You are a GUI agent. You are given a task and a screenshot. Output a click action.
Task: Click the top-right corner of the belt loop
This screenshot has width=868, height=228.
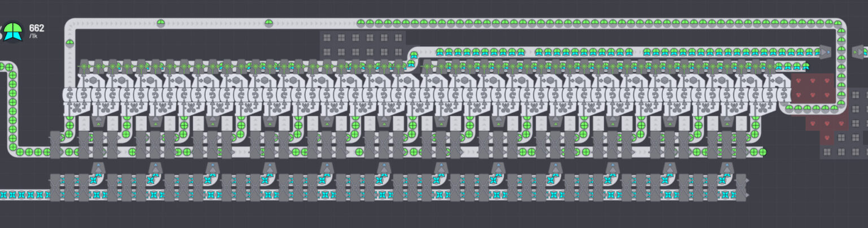[840, 25]
